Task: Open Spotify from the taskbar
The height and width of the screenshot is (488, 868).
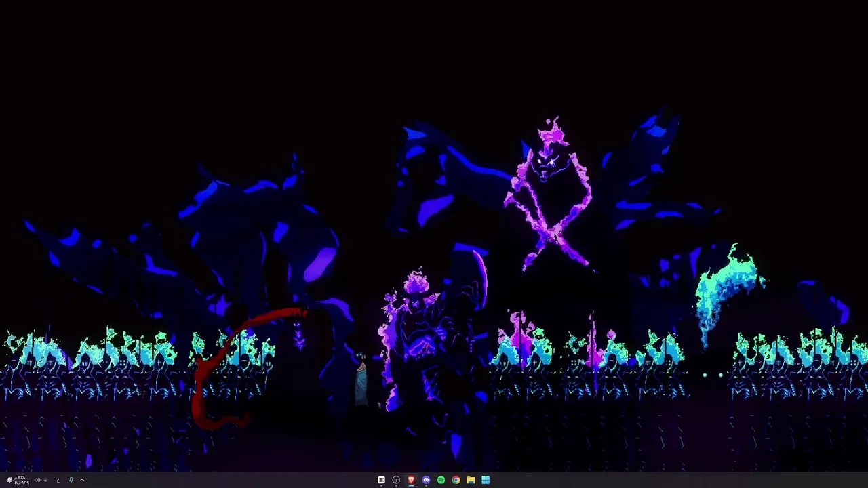Action: coord(441,480)
